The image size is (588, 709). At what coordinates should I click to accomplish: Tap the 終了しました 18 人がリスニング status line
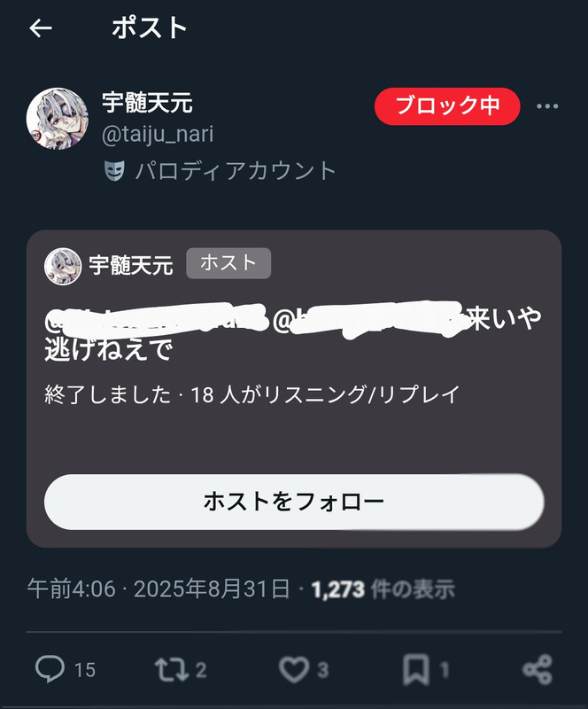[x=252, y=394]
